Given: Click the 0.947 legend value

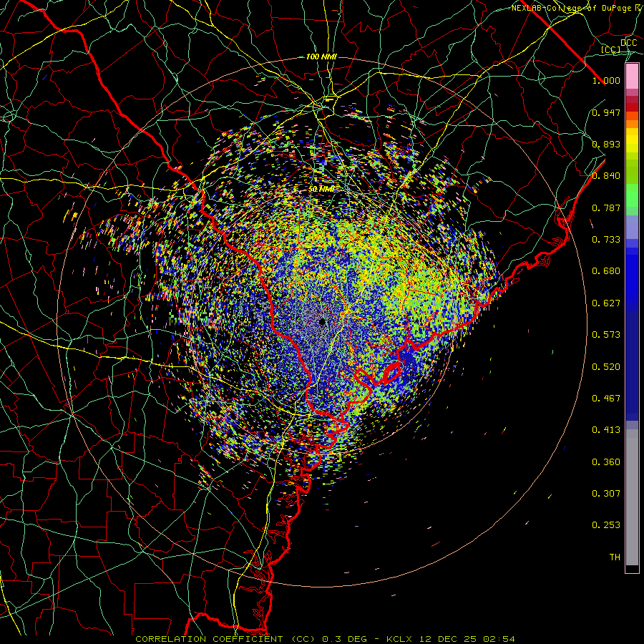Looking at the screenshot, I should click(606, 112).
